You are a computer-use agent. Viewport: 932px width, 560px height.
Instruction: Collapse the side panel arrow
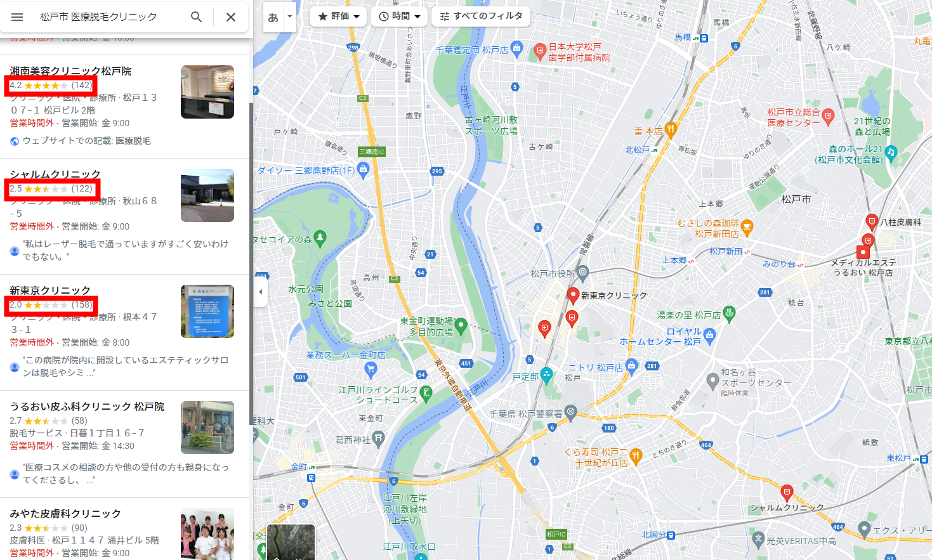coord(260,292)
